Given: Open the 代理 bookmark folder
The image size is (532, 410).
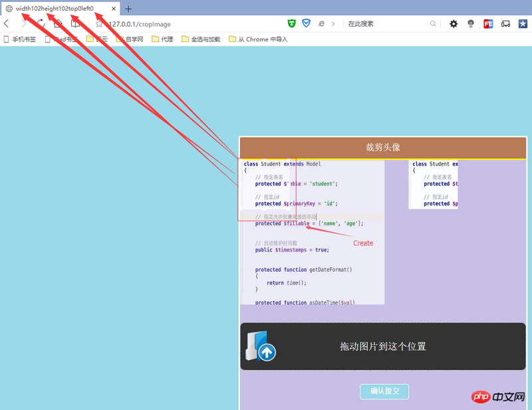Looking at the screenshot, I should pos(162,39).
